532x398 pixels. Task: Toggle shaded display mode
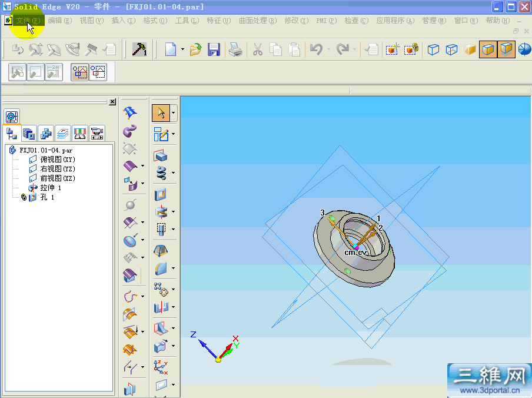pyautogui.click(x=470, y=49)
